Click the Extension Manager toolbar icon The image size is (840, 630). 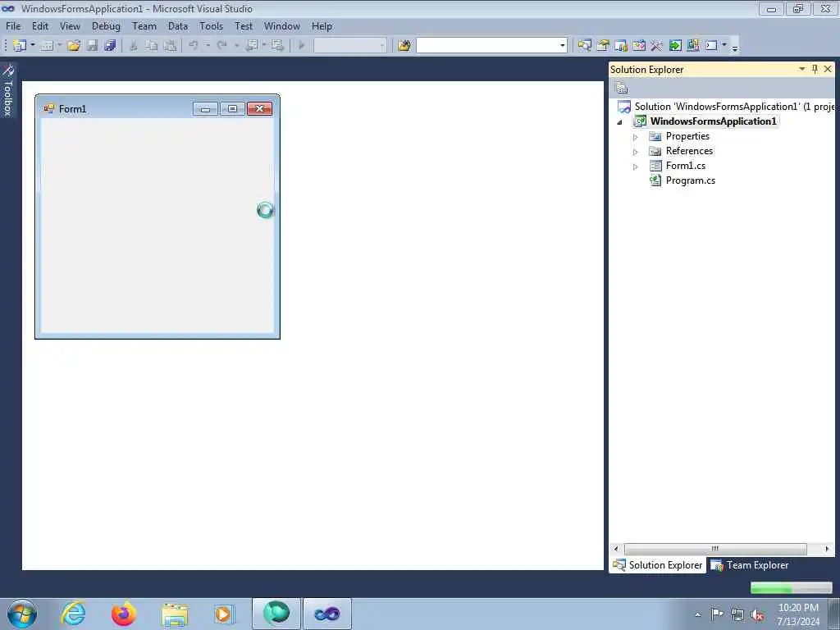[x=692, y=46]
